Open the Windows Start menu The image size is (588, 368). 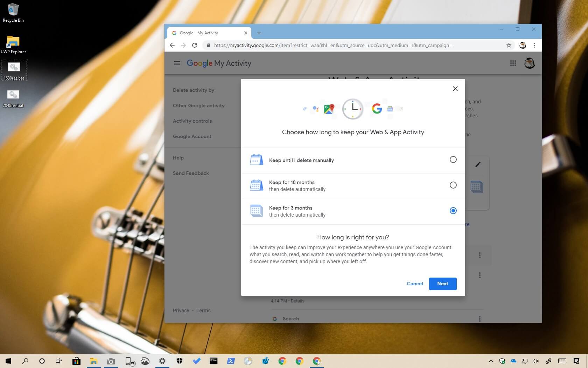click(x=8, y=361)
